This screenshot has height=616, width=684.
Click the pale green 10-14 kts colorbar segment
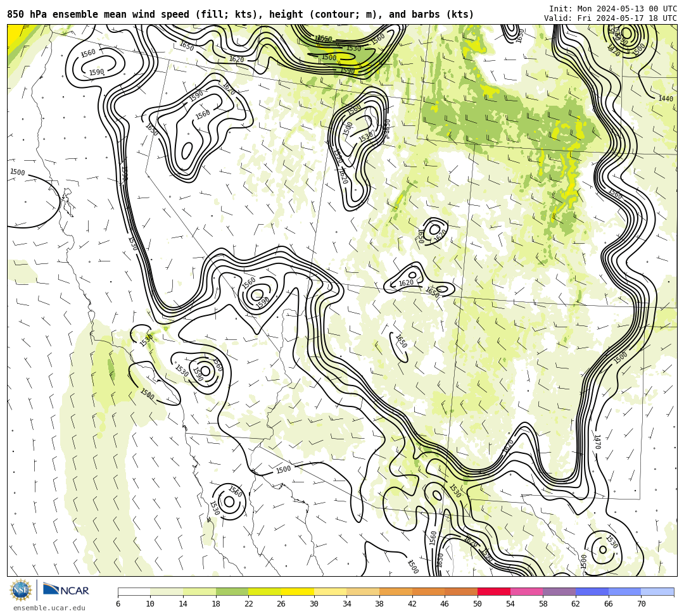click(167, 591)
